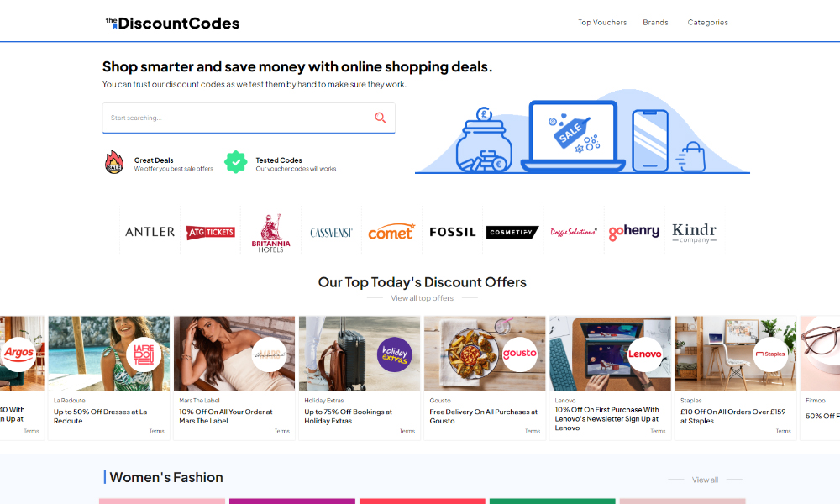
Task: Open the Gousto free delivery offer
Action: (483, 416)
